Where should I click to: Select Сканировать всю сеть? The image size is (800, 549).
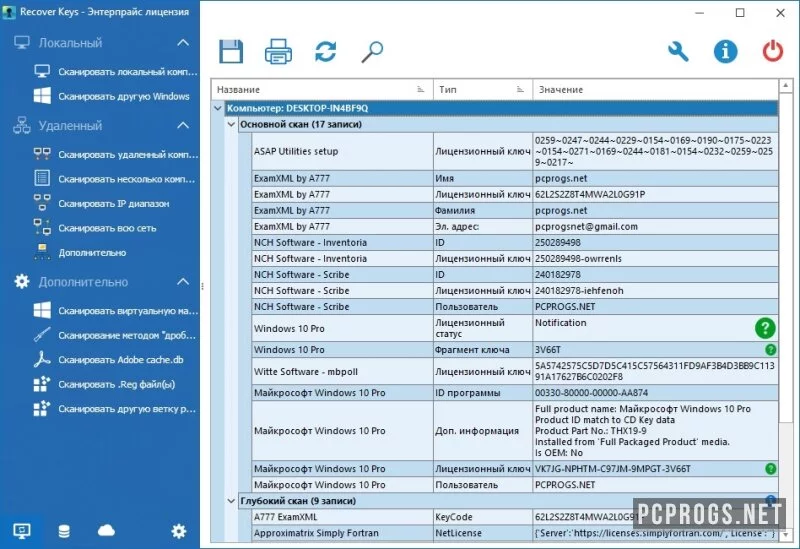coord(96,228)
